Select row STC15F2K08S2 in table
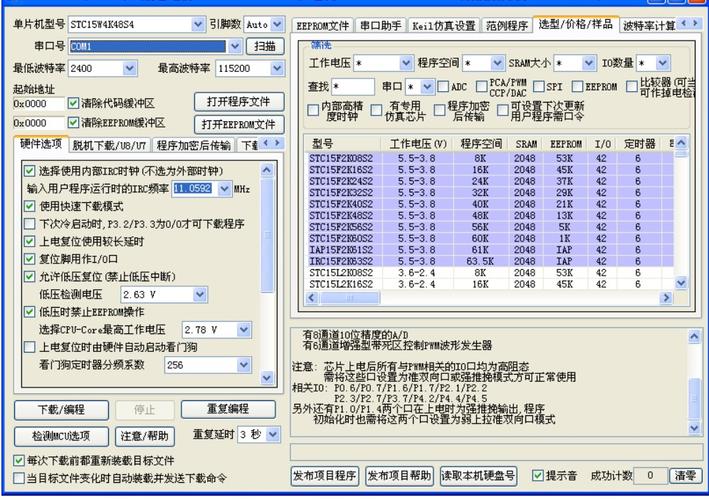The height and width of the screenshot is (500, 709). 489,158
